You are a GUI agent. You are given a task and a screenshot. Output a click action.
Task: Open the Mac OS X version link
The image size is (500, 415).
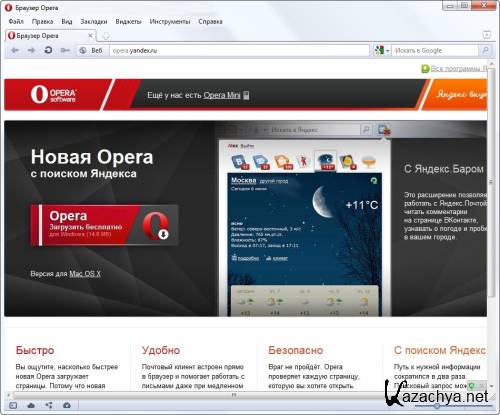(x=85, y=274)
